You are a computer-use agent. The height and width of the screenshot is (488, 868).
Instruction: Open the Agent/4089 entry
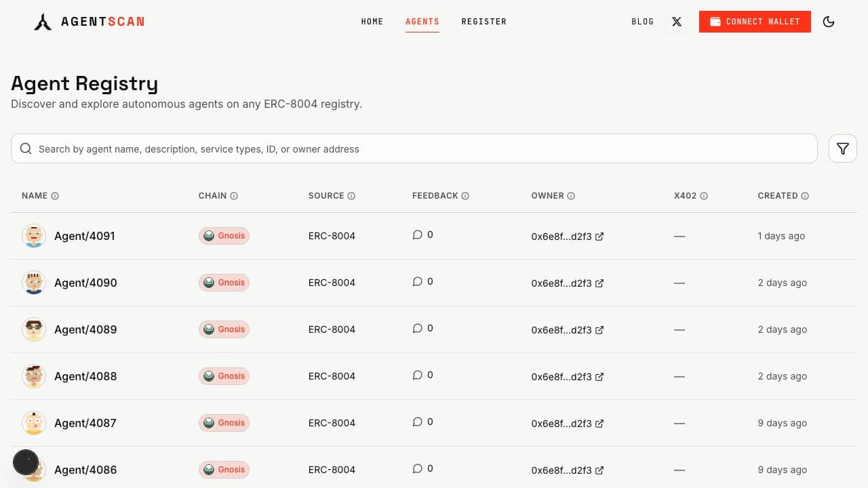pos(85,329)
